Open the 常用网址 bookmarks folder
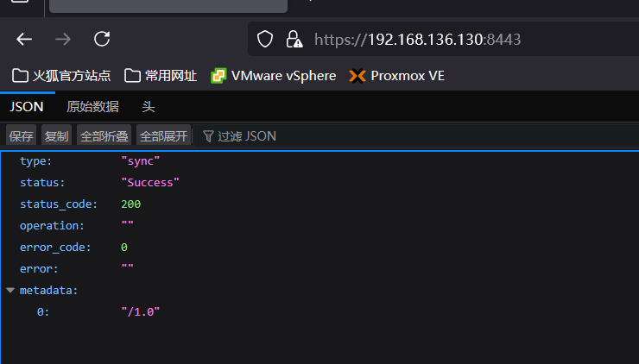639x364 pixels. (161, 76)
